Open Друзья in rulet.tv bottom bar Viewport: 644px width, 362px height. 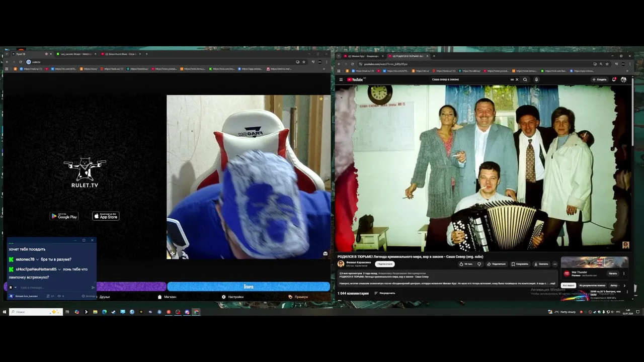(x=105, y=297)
